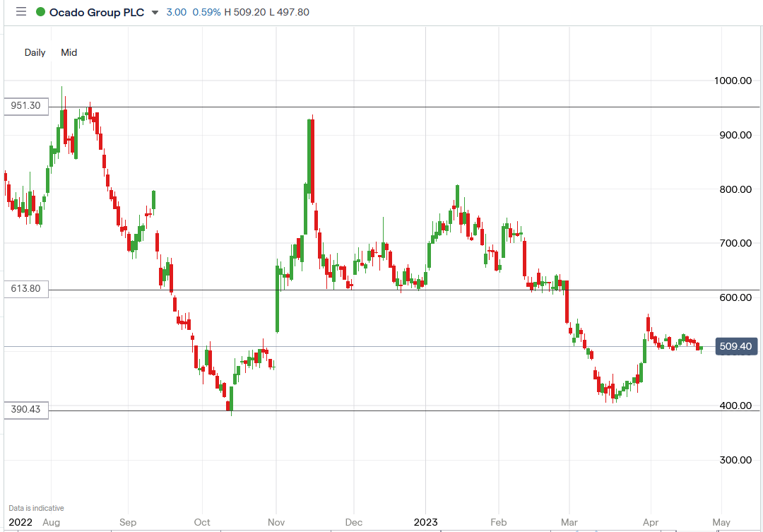Change the Daily timeframe setting
763x532 pixels.
coord(35,52)
